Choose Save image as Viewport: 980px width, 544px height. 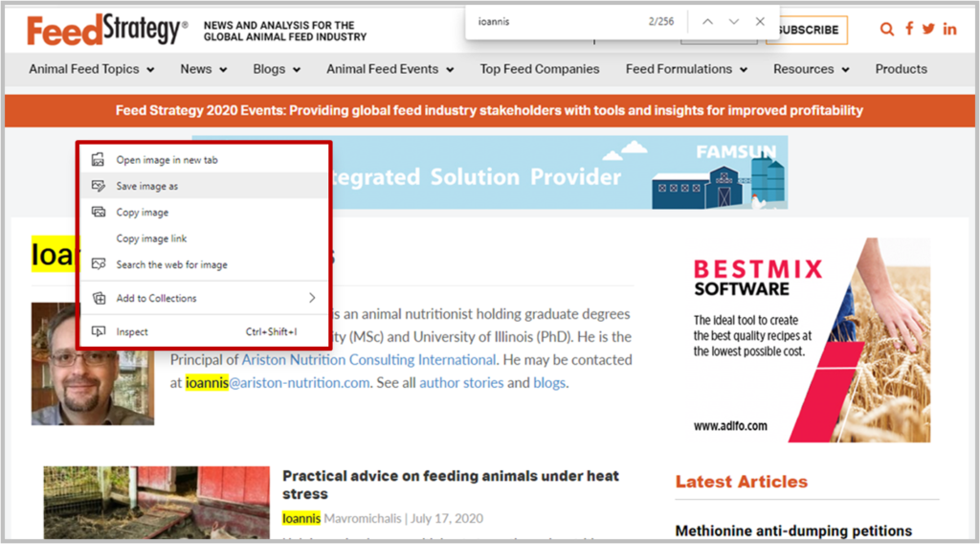(x=205, y=186)
